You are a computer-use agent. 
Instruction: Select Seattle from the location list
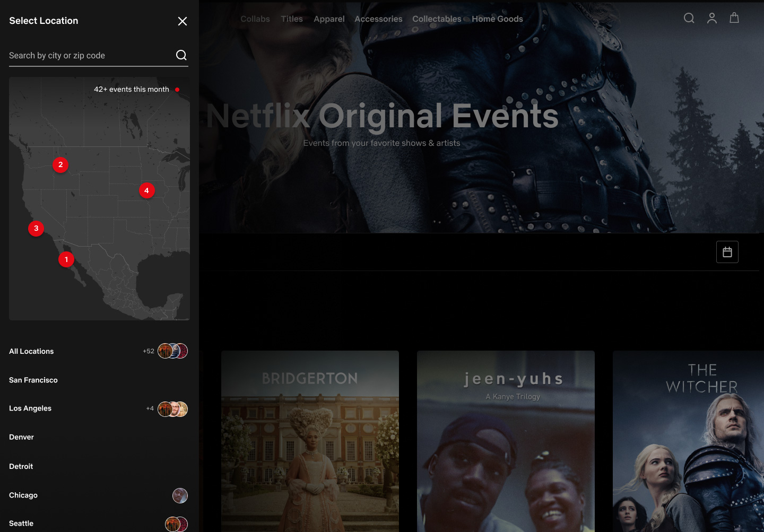coord(21,523)
